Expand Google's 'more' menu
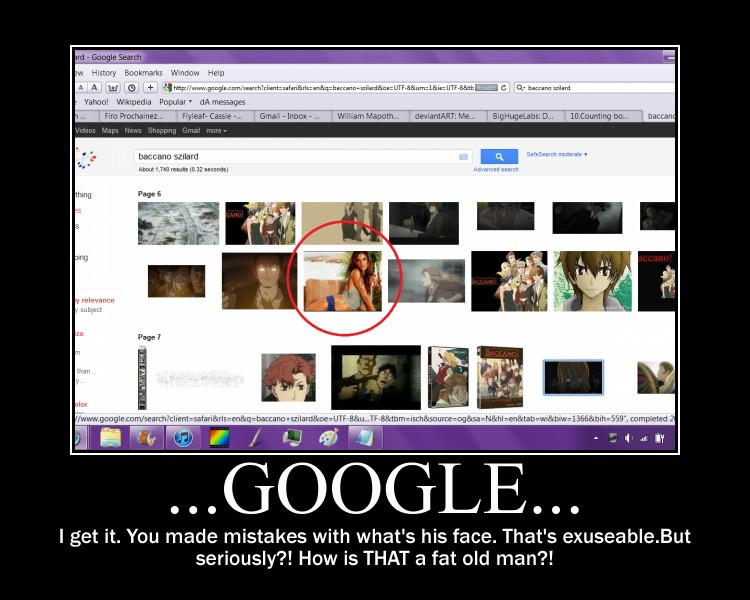The height and width of the screenshot is (600, 750). [x=216, y=131]
